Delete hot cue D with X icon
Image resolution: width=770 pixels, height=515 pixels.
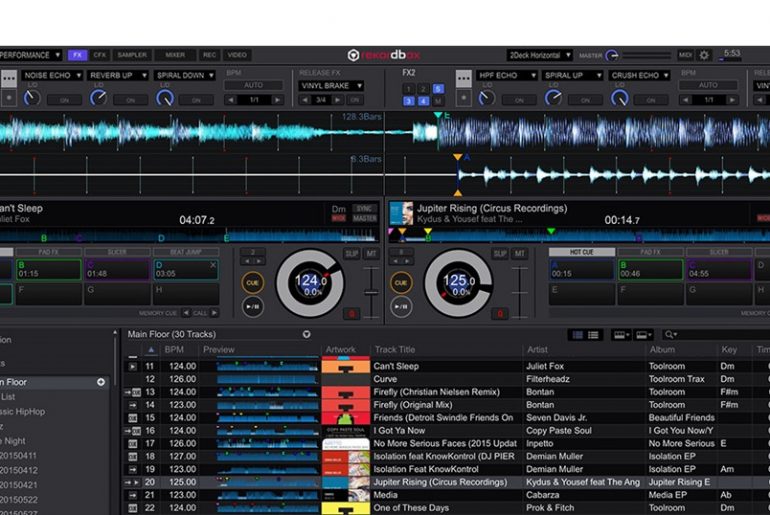[x=212, y=264]
